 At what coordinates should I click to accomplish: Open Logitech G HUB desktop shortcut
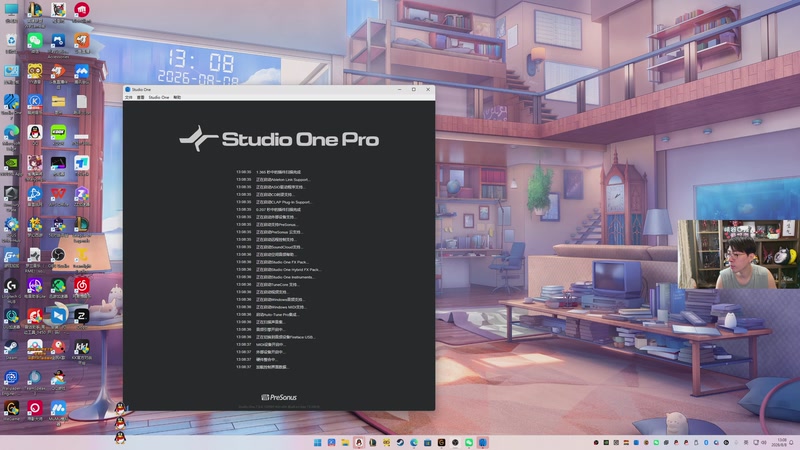(x=11, y=286)
